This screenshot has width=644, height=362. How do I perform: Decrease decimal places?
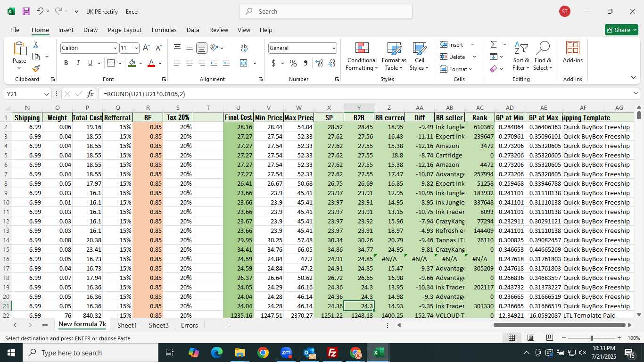331,63
